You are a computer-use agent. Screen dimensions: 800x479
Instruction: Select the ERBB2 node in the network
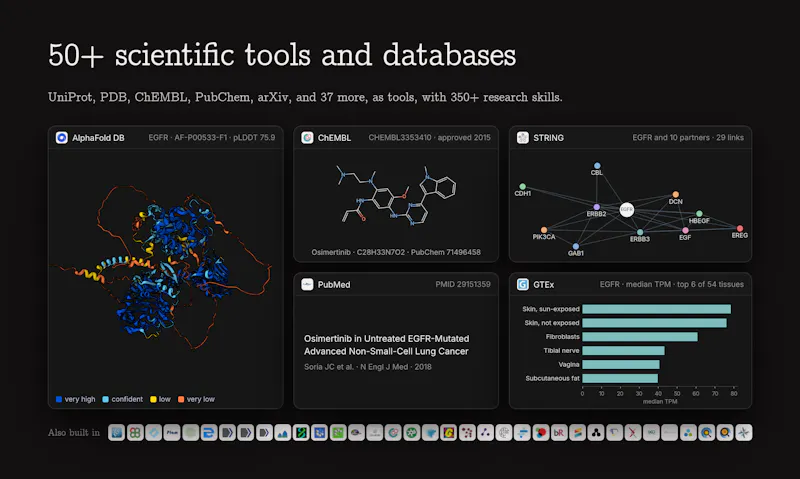point(596,207)
